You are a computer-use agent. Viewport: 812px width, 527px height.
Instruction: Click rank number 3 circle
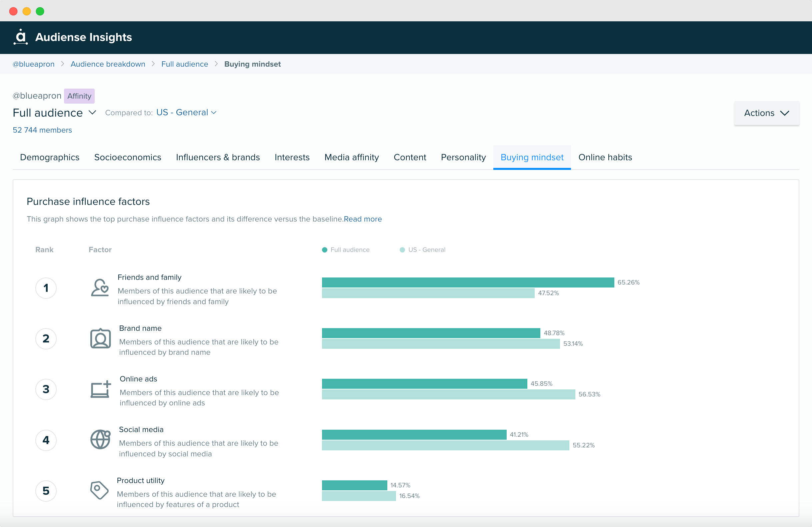[x=46, y=389]
